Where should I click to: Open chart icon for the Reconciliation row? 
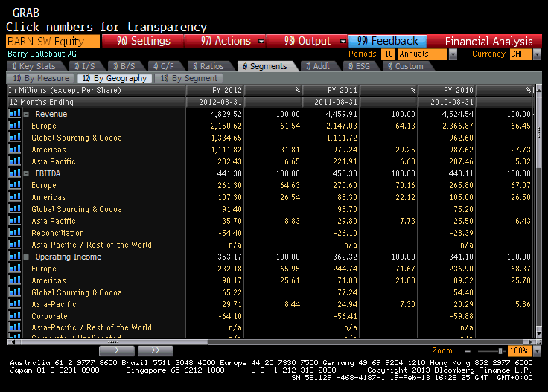[x=14, y=233]
